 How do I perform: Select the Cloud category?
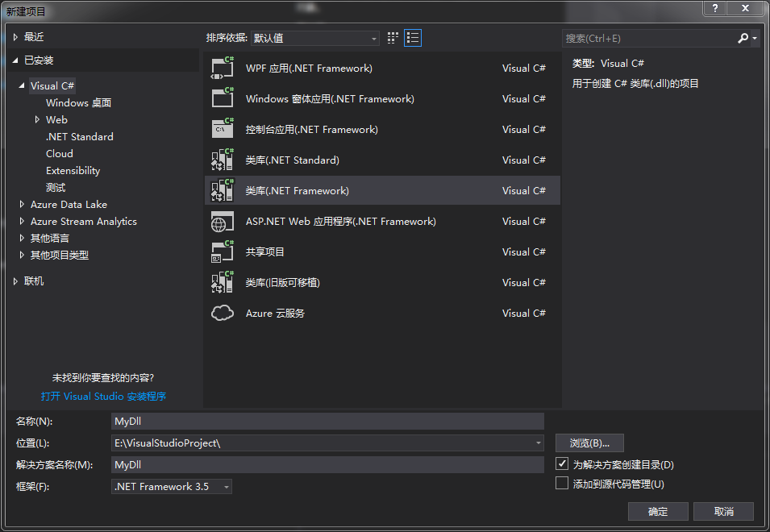pos(60,154)
